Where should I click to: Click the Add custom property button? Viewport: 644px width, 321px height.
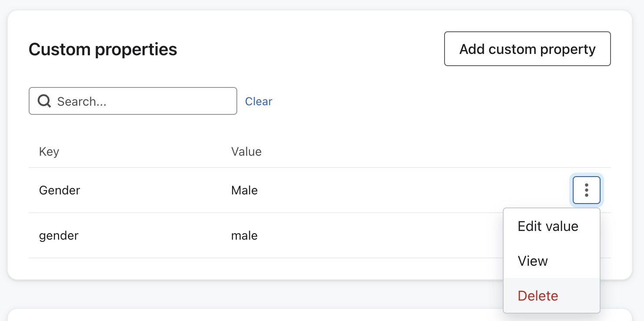pyautogui.click(x=527, y=49)
